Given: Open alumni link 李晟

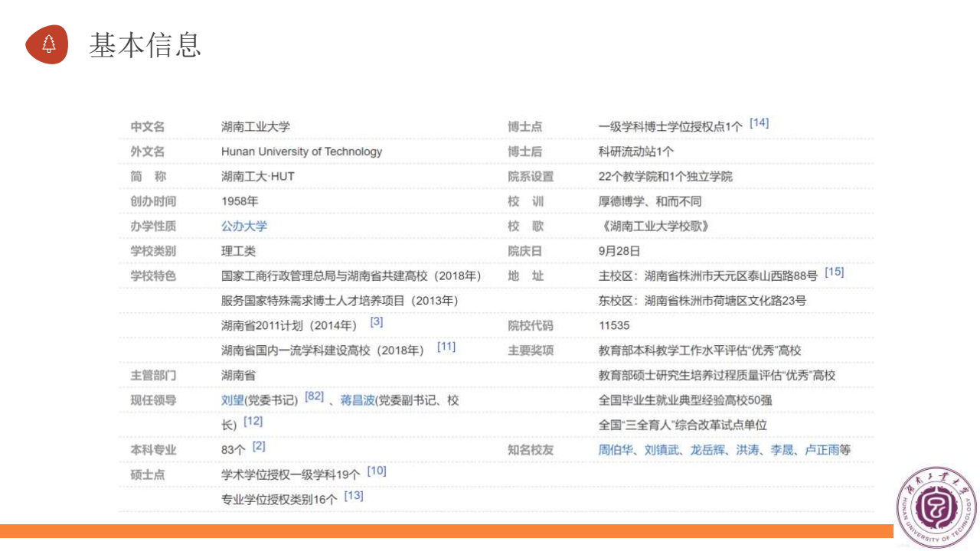Looking at the screenshot, I should (x=781, y=450).
